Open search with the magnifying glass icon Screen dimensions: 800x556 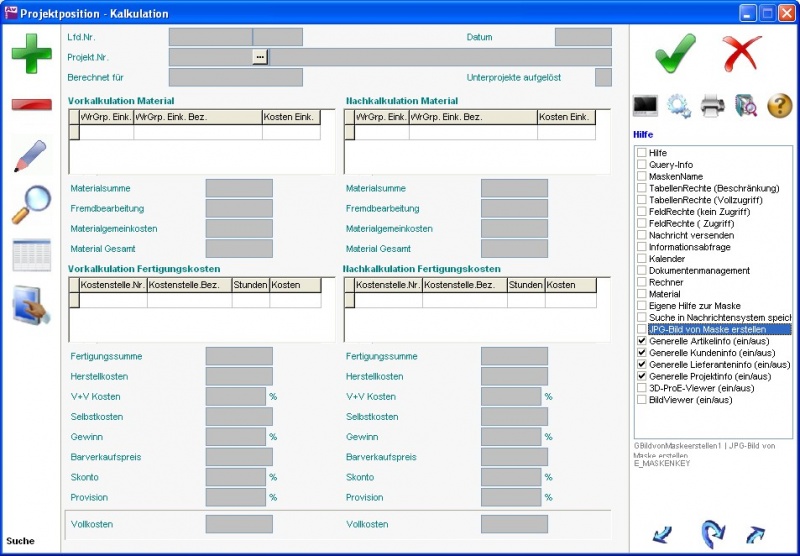tap(31, 204)
